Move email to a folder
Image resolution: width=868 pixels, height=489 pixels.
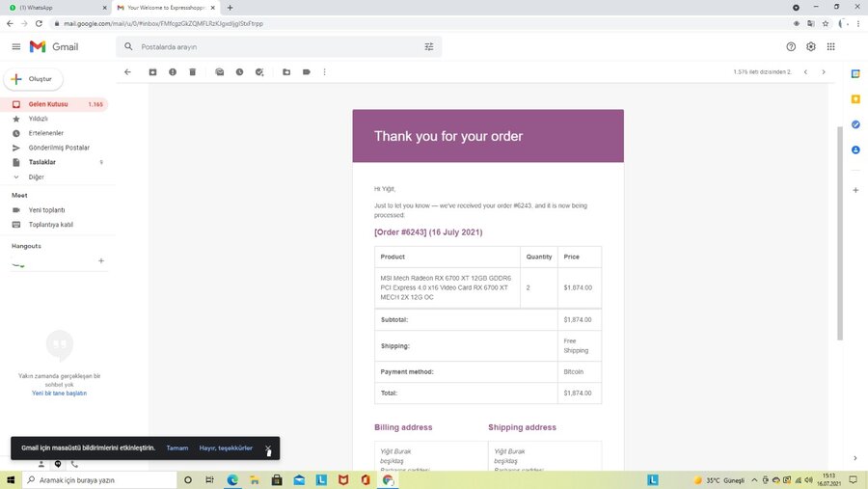coord(286,72)
